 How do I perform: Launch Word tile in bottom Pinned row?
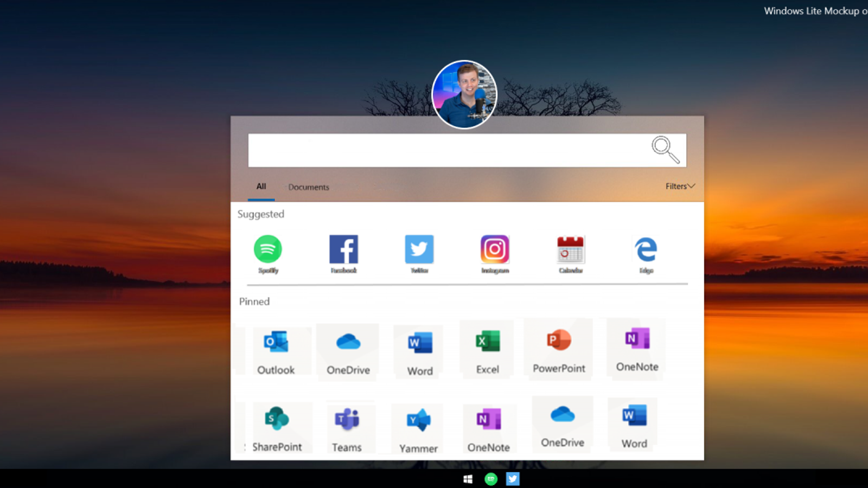click(634, 425)
